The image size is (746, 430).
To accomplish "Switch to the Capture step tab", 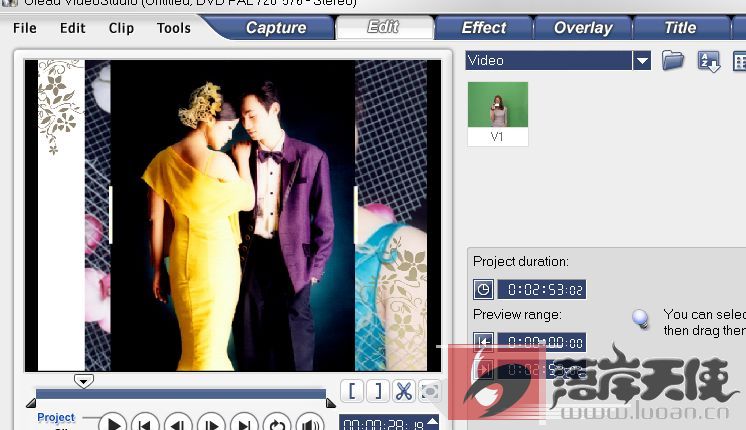I will pyautogui.click(x=276, y=28).
